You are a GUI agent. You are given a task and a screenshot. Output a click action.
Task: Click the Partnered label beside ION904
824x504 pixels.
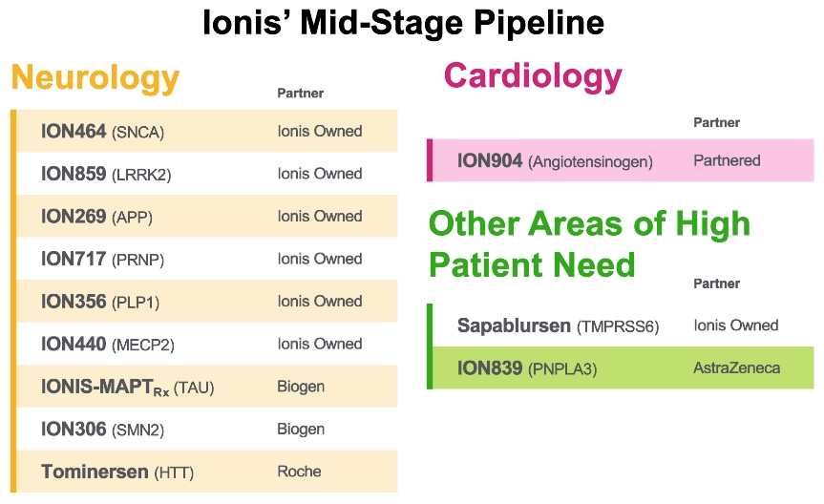click(727, 160)
